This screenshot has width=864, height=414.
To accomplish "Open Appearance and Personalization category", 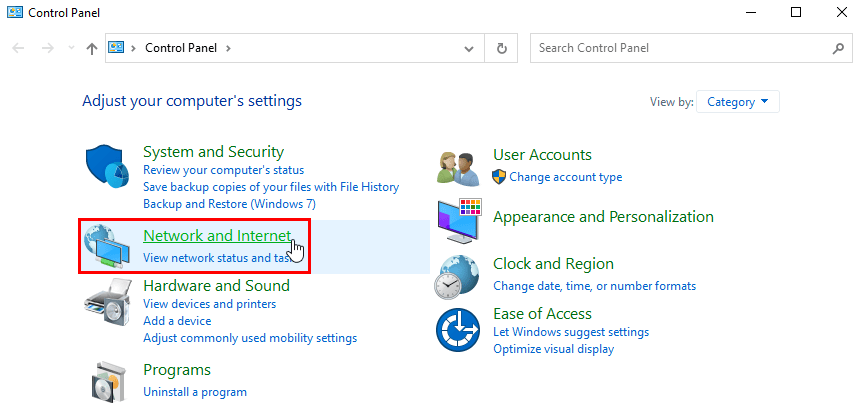I will click(x=603, y=217).
